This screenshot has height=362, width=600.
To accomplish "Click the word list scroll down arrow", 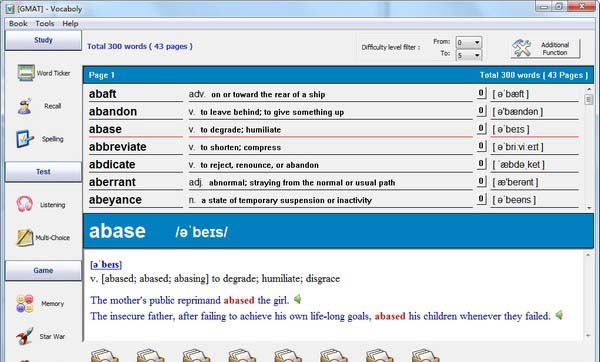I will 589,208.
